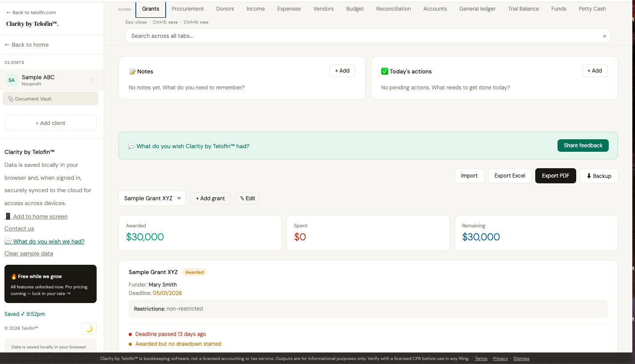Click the Awarded status badge

(195, 272)
